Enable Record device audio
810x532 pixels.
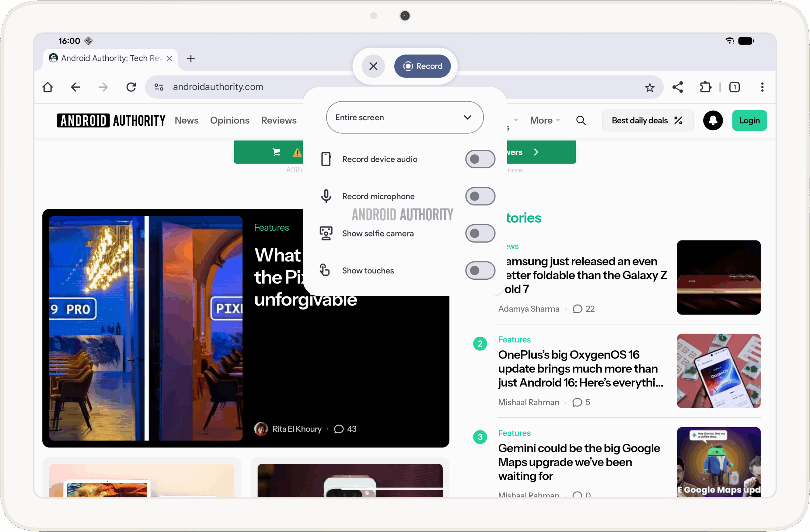(480, 159)
